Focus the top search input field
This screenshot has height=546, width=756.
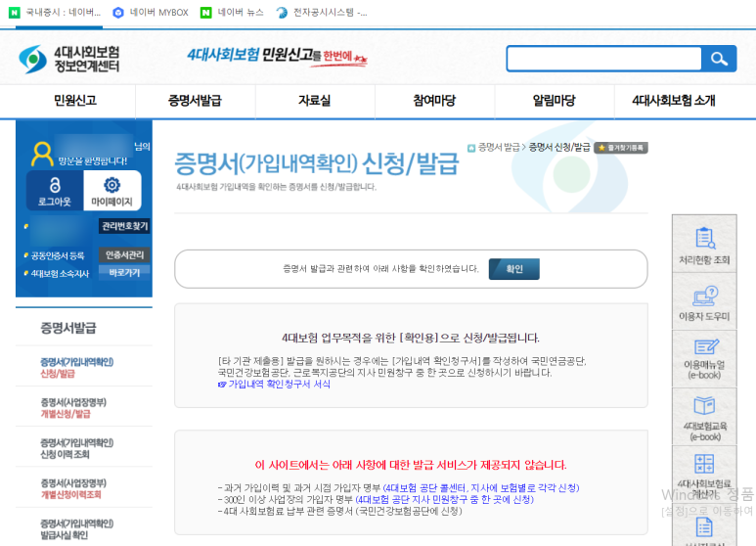(604, 59)
